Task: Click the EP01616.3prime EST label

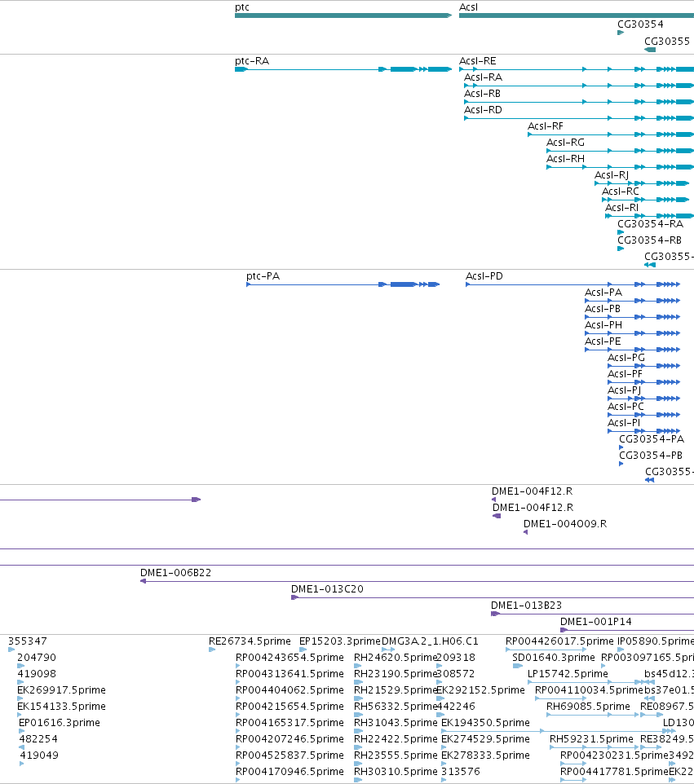Action: pos(60,723)
